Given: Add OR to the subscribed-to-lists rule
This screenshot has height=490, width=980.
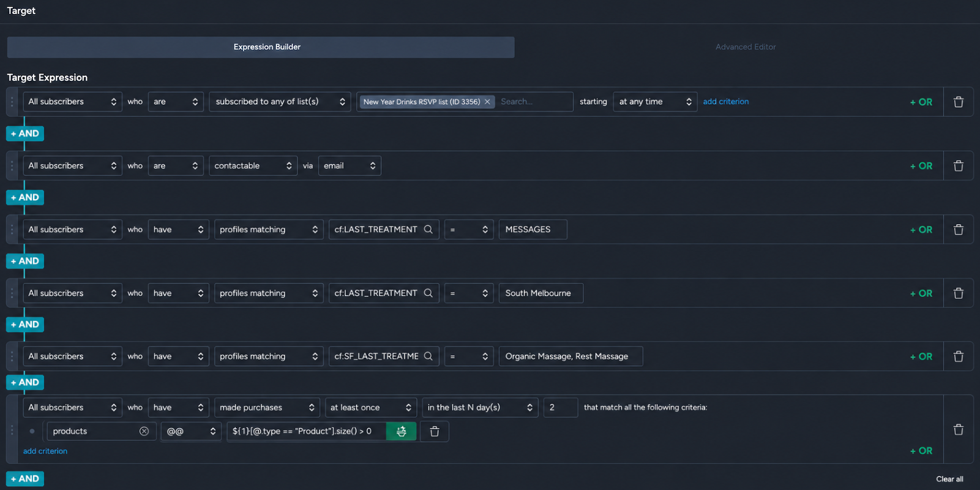Looking at the screenshot, I should pos(921,102).
